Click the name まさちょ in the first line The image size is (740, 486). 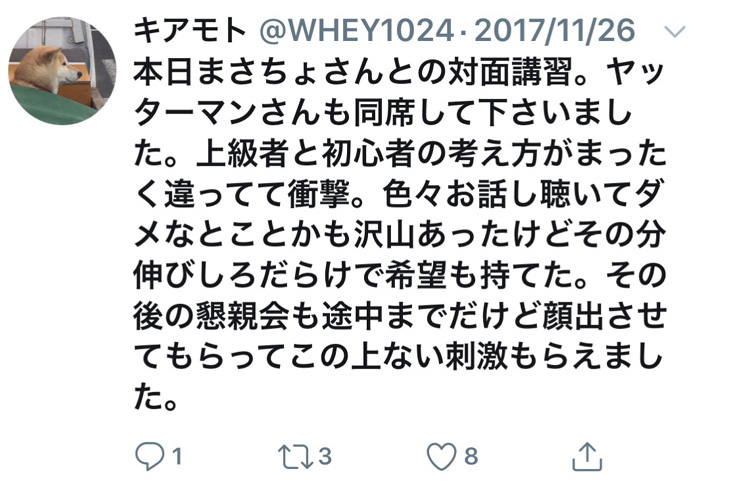(258, 73)
